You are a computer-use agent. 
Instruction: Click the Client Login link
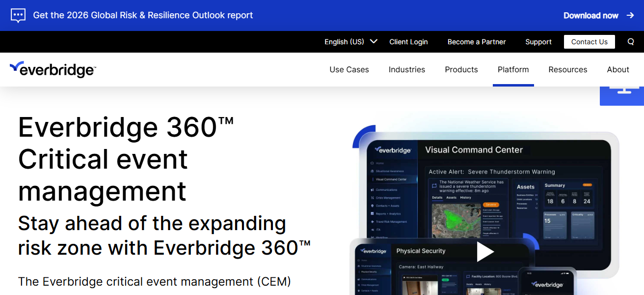tap(408, 42)
